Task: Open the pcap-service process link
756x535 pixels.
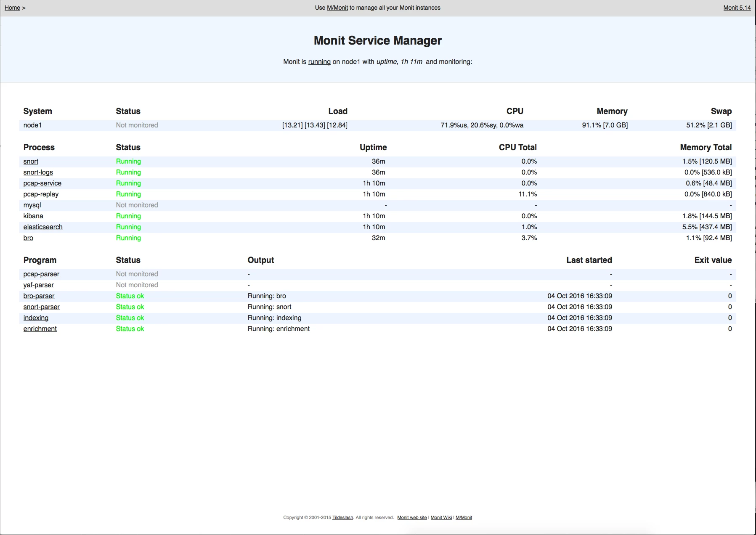Action: tap(42, 183)
